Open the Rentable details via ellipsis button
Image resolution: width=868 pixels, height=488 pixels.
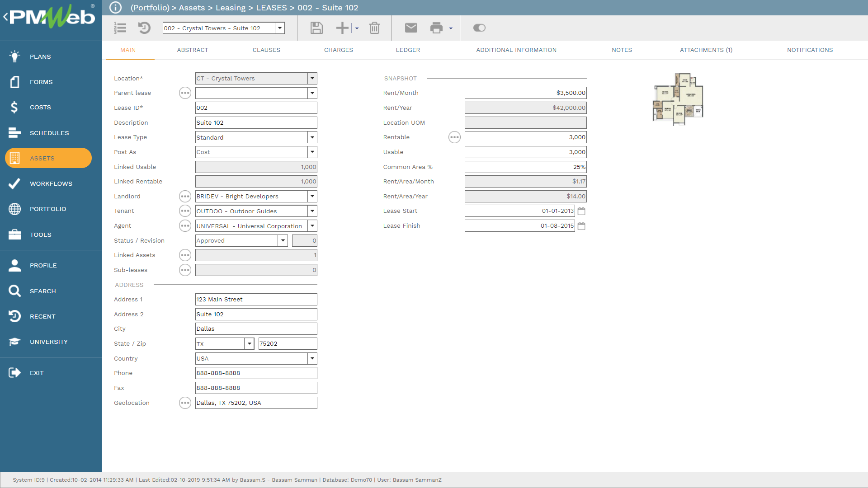pyautogui.click(x=454, y=137)
